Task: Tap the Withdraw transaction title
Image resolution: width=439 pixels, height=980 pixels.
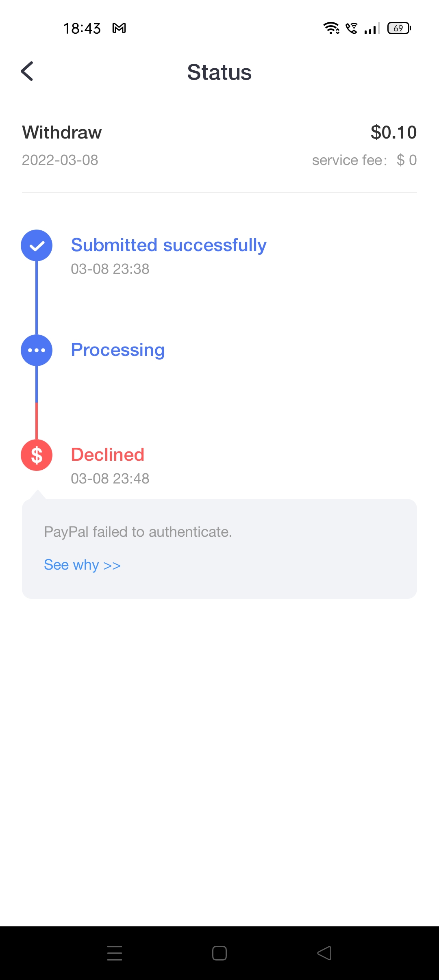Action: point(62,132)
